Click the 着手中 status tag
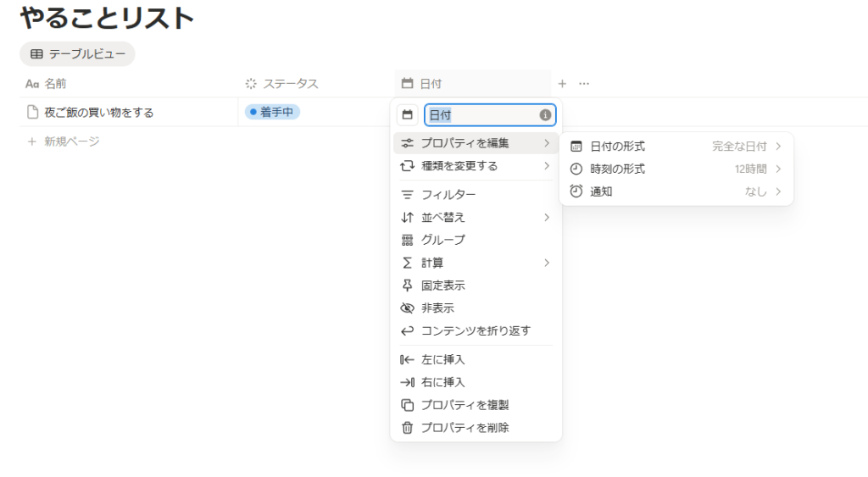This screenshot has height=477, width=868. (x=272, y=112)
